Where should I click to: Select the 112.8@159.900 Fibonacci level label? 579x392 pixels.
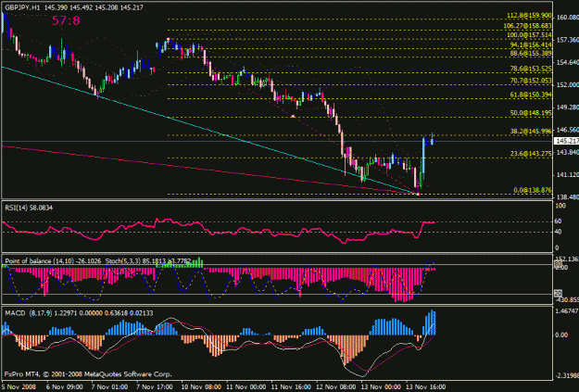pyautogui.click(x=529, y=16)
